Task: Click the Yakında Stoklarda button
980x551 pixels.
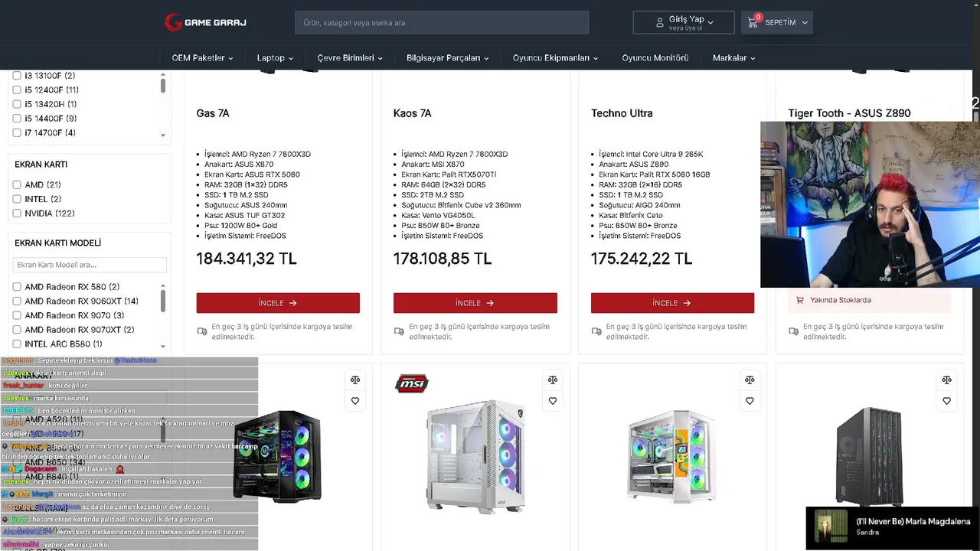Action: pos(870,300)
